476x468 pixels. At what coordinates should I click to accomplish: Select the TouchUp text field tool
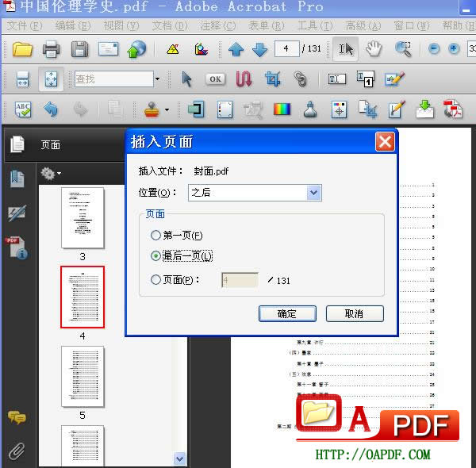337,79
